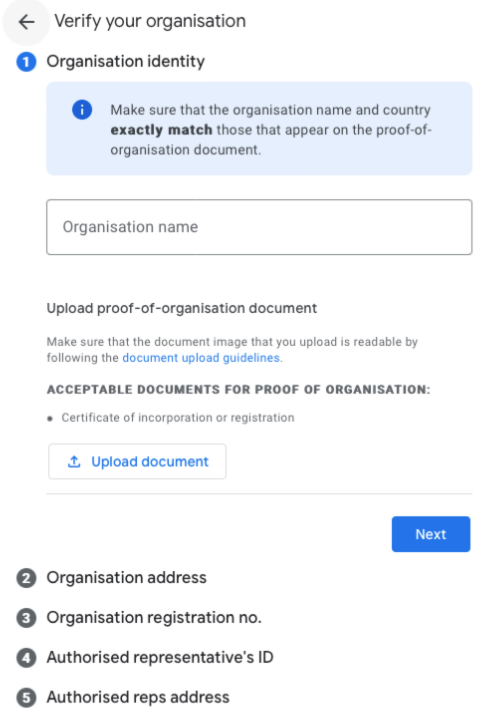Click the Upload document button
Screen dimensions: 485x716
pos(137,461)
